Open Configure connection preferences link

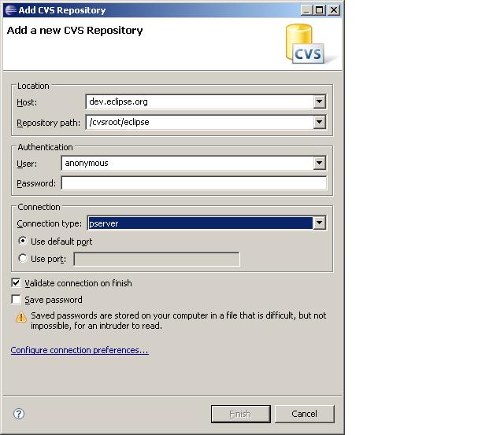tap(80, 350)
